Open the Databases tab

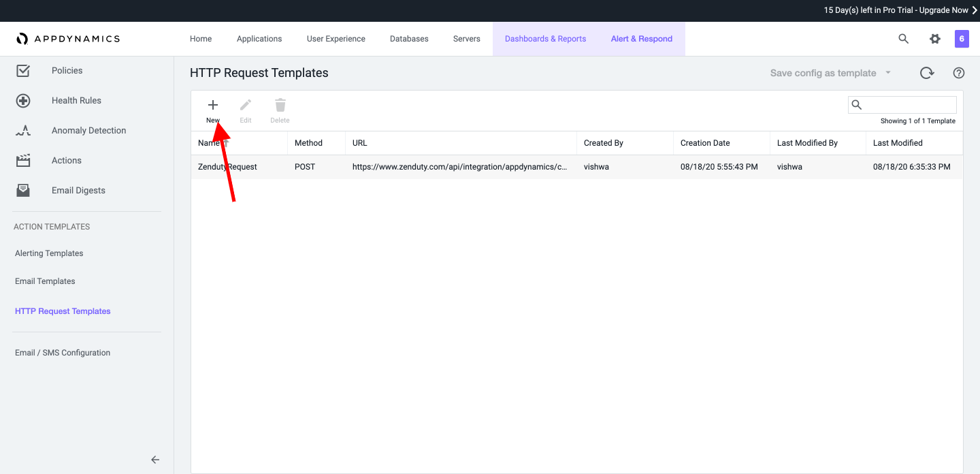point(409,39)
